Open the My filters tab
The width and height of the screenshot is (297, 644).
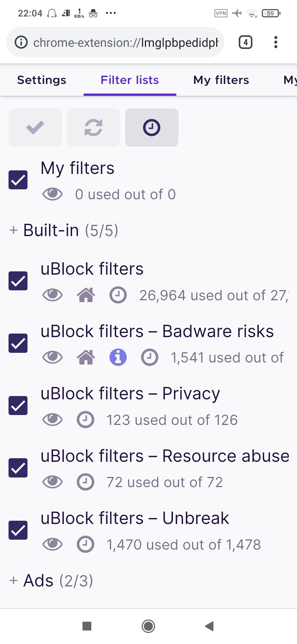coord(221,80)
